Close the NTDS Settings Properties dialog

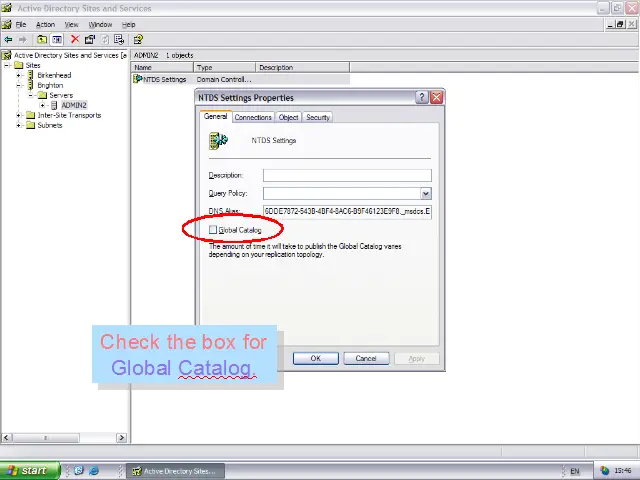pyautogui.click(x=436, y=98)
